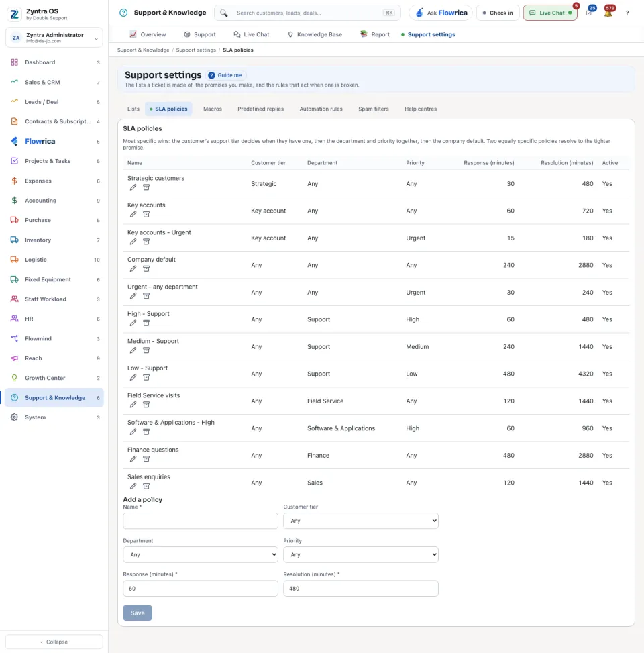Open Knowledge Base in top navigation
This screenshot has width=644, height=653.
(315, 35)
